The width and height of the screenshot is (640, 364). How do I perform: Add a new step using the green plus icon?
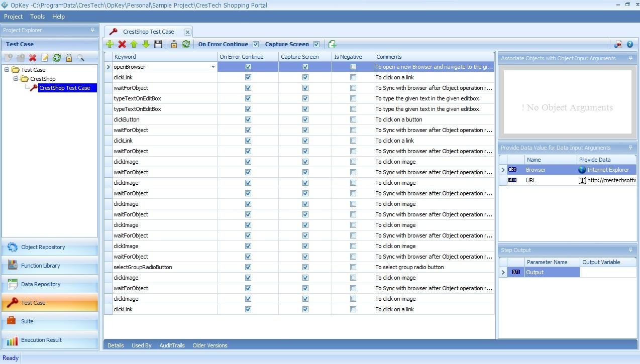tap(110, 44)
